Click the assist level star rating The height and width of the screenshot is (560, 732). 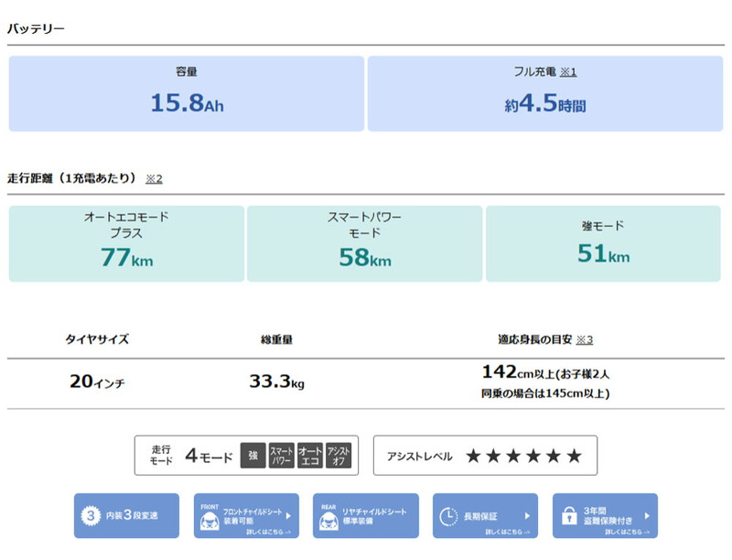523,456
